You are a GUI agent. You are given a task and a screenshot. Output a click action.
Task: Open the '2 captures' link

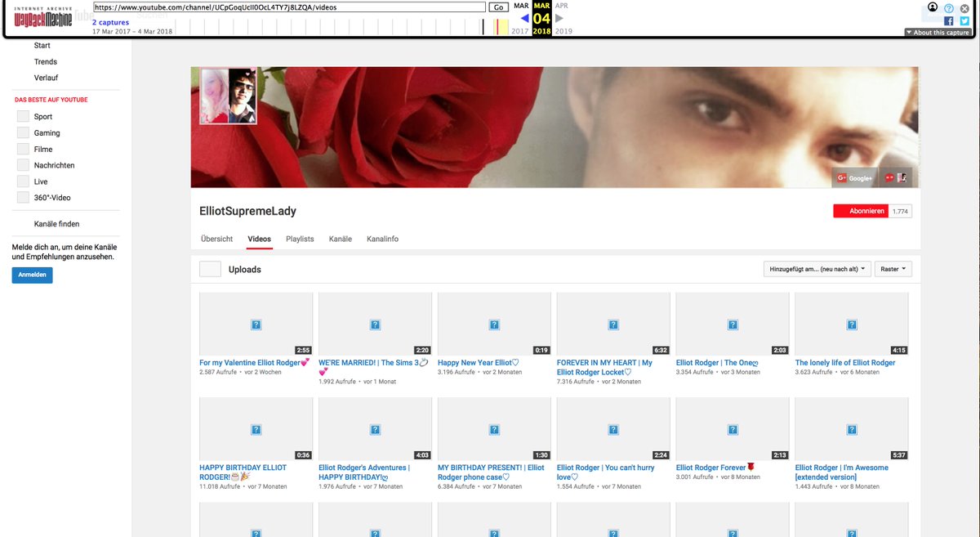[x=110, y=23]
